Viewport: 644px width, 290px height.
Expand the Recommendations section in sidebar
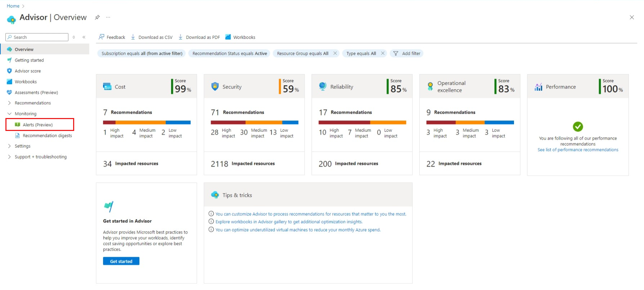tap(9, 103)
